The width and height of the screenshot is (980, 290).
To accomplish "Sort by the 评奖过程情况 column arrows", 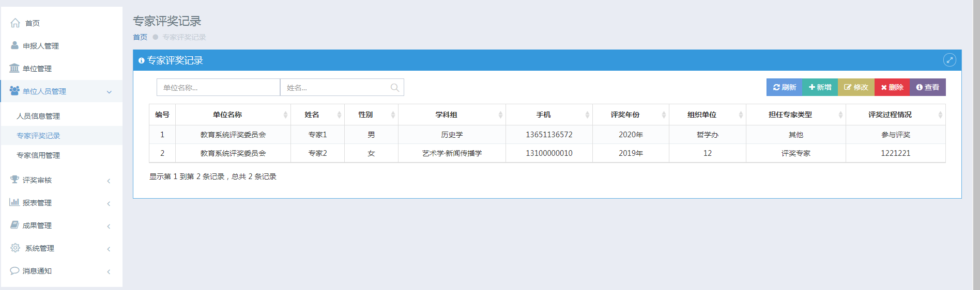I will (940, 115).
